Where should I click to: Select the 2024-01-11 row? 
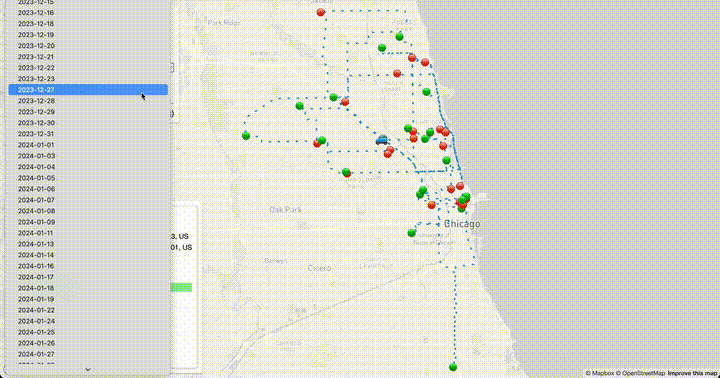[88, 233]
